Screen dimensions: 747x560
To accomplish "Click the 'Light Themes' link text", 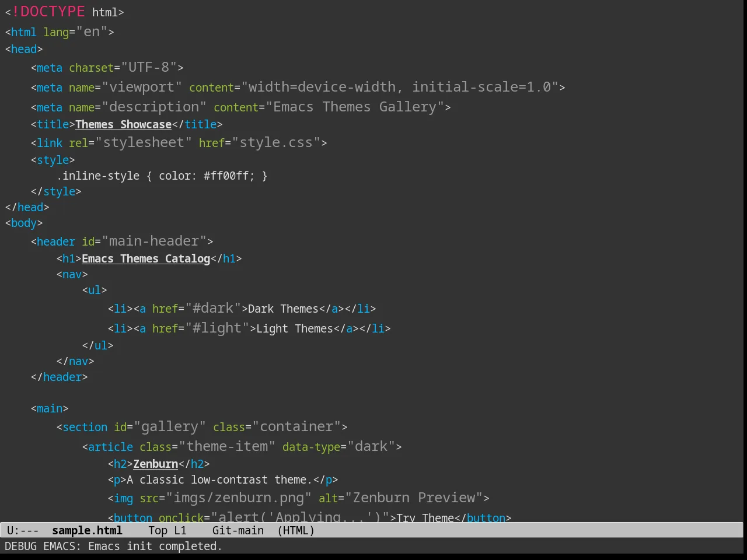I will tap(295, 328).
